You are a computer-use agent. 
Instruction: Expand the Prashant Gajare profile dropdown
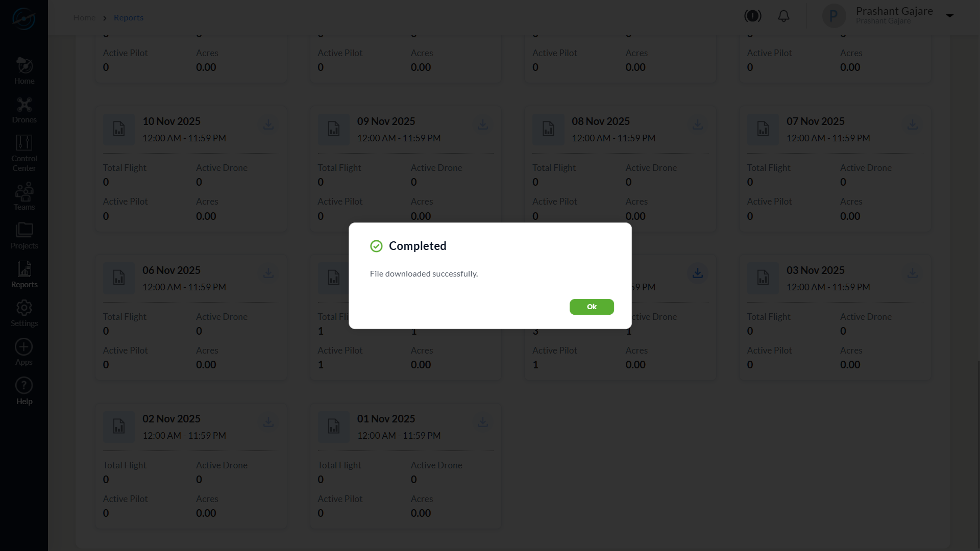(950, 16)
